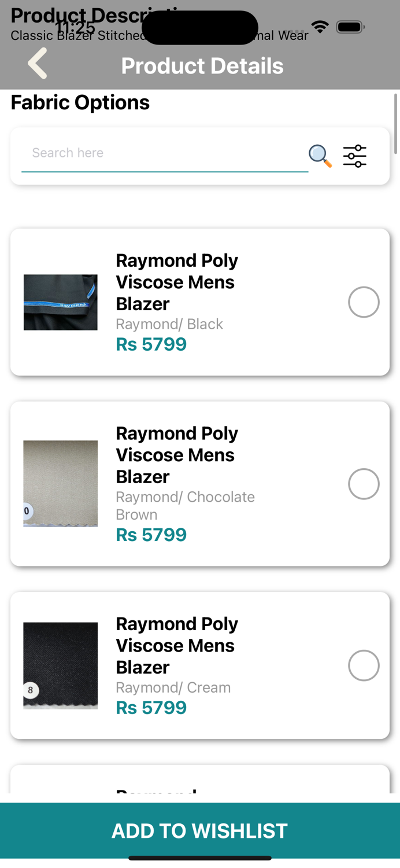
Task: Tap the Raymond/ Cream fabric thumbnail image
Action: [61, 665]
